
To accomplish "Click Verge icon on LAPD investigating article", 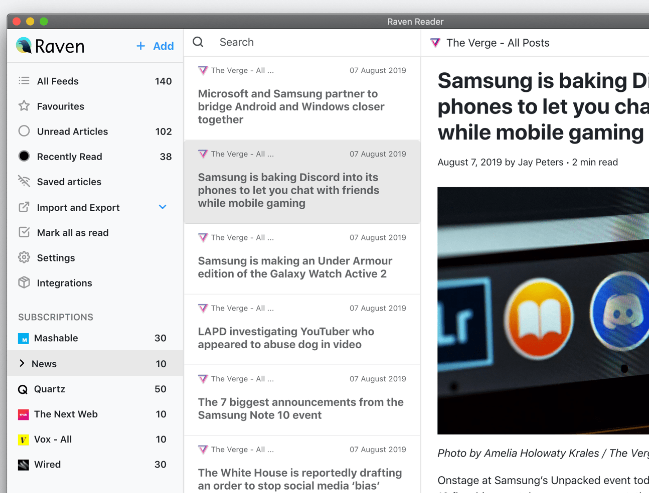I will 203,308.
